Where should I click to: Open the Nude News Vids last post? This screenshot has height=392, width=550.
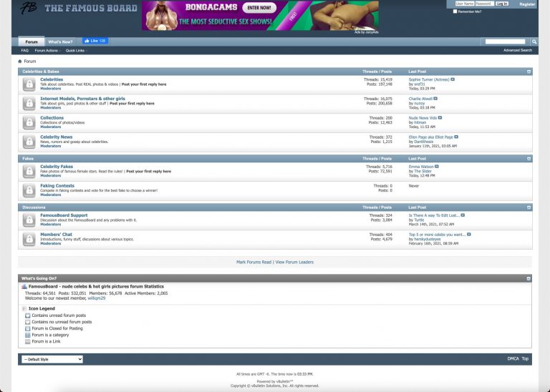pos(423,118)
